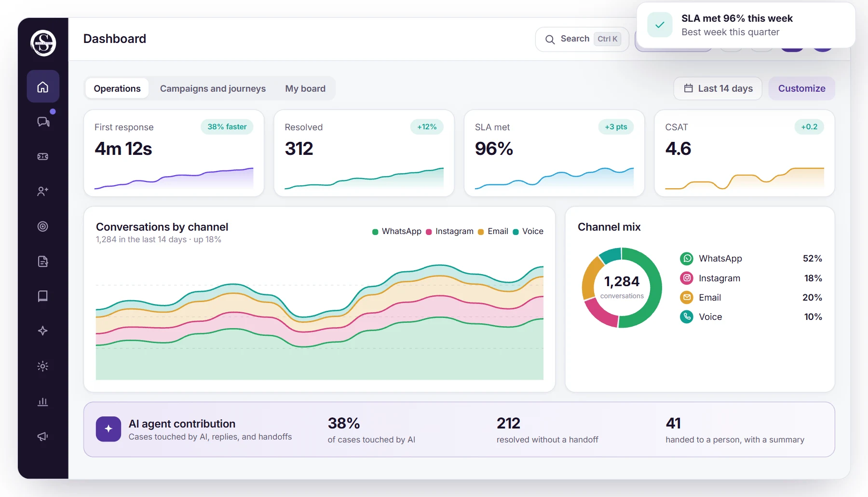This screenshot has width=868, height=497.
Task: Open the bar chart reports icon
Action: [x=43, y=401]
